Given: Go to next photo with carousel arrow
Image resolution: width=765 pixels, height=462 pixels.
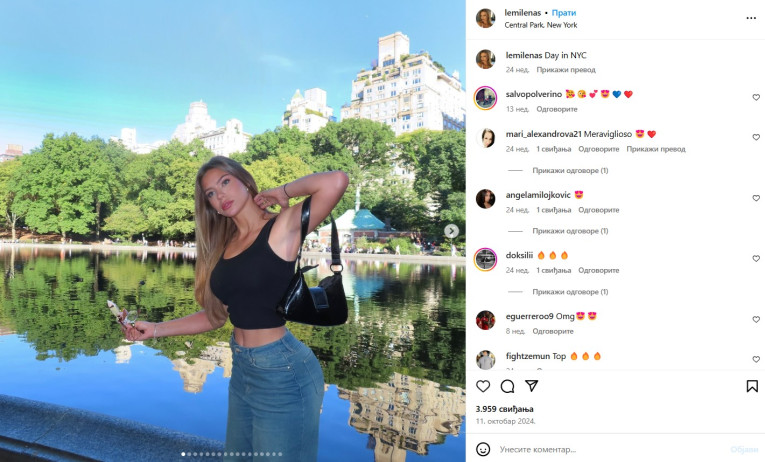Looking at the screenshot, I should tap(451, 231).
